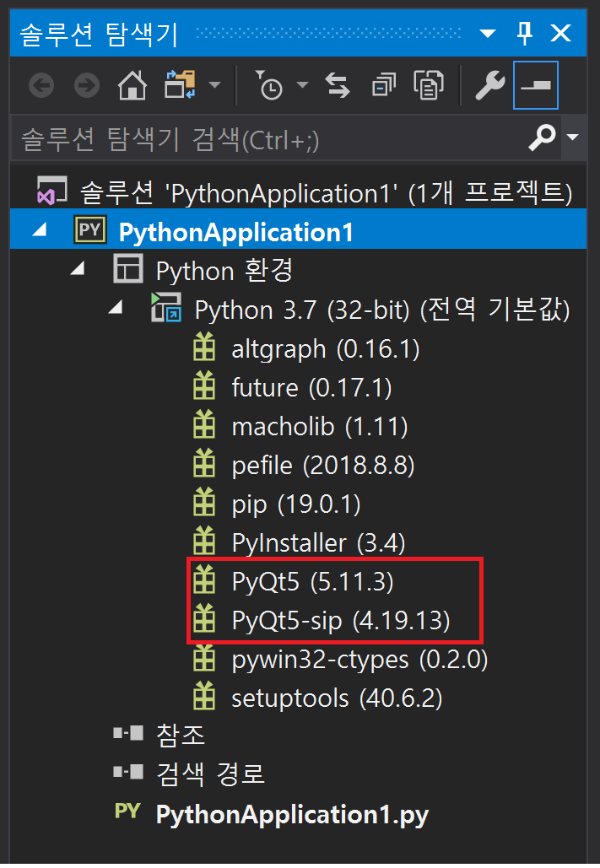
Task: Click the altgraph package gift icon
Action: click(204, 348)
